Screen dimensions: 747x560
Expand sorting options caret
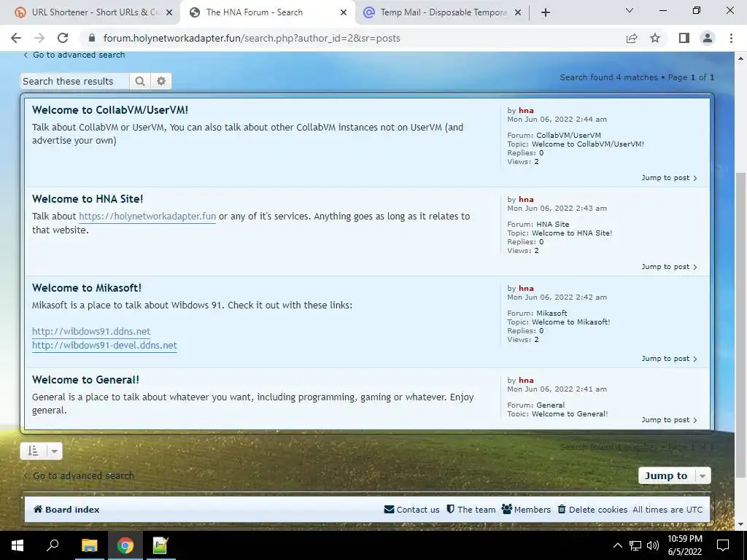(x=54, y=451)
